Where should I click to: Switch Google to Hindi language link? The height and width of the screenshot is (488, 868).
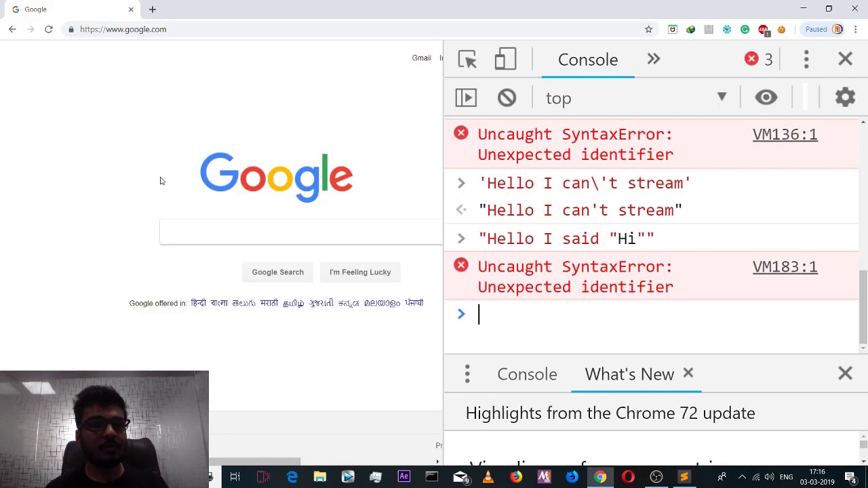[198, 303]
